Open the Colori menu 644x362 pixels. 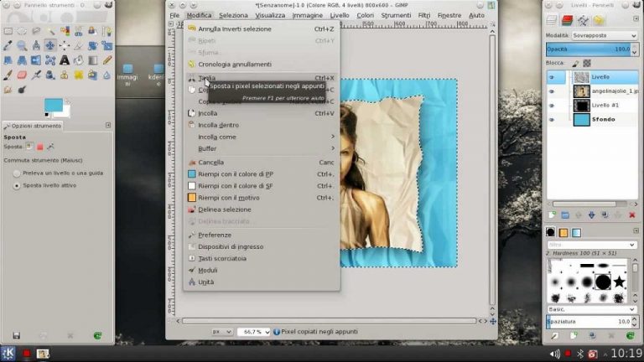pyautogui.click(x=365, y=15)
